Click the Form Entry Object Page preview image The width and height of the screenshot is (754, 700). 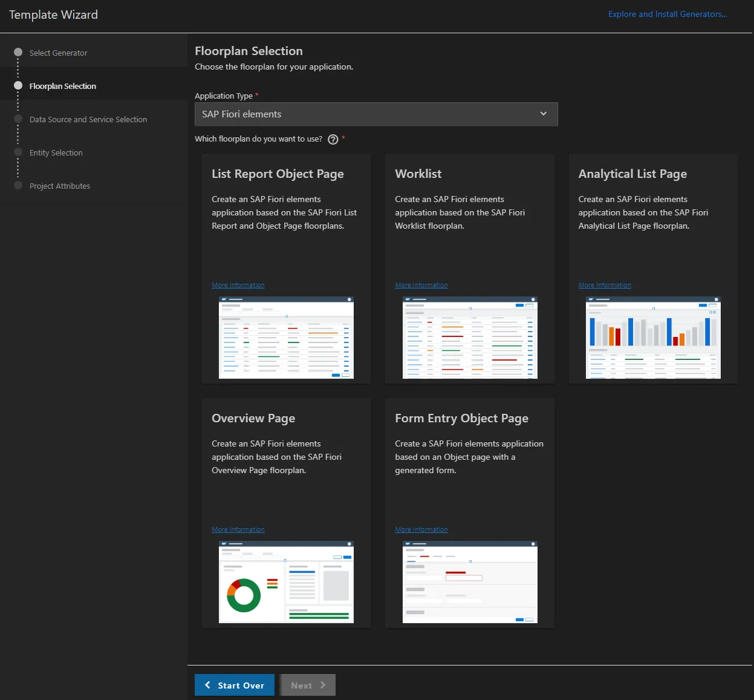click(x=470, y=581)
